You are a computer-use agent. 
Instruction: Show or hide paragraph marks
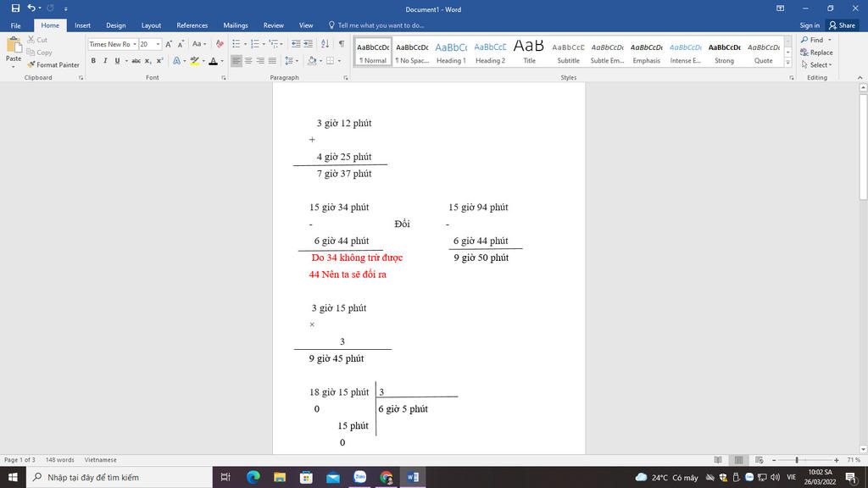(342, 44)
